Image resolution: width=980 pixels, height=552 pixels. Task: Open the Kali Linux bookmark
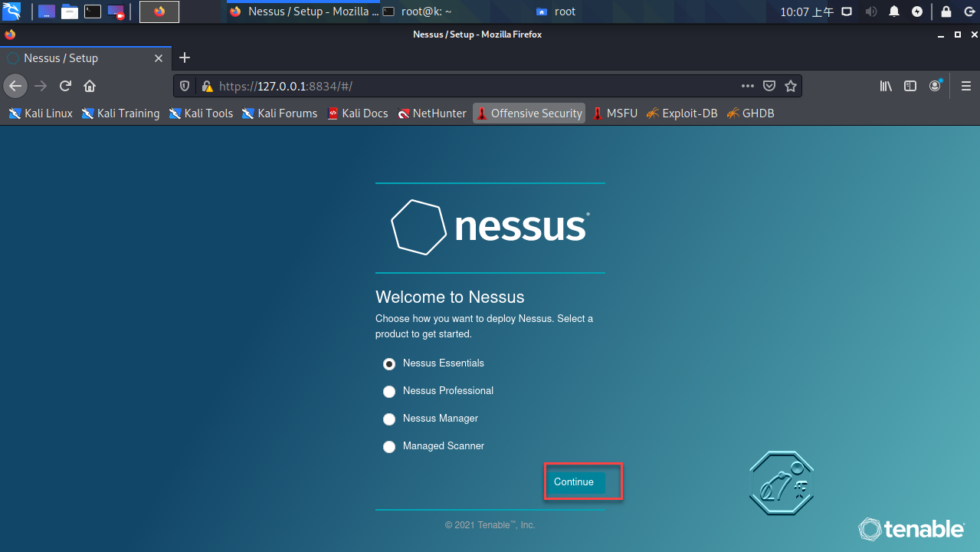pos(41,113)
